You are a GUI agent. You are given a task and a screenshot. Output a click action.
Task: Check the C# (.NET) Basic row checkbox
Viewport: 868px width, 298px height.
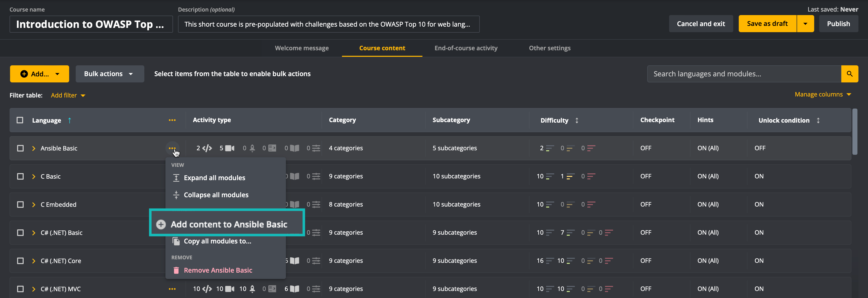(x=20, y=233)
